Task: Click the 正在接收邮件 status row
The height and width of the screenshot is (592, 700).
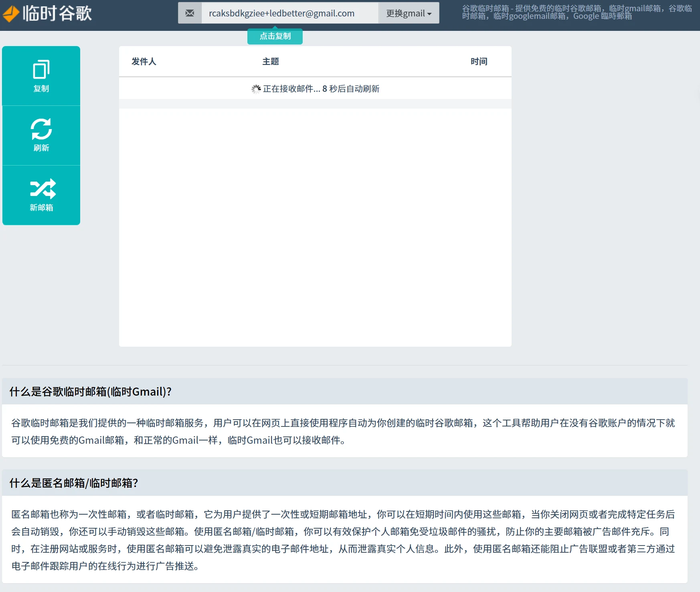Action: tap(315, 89)
